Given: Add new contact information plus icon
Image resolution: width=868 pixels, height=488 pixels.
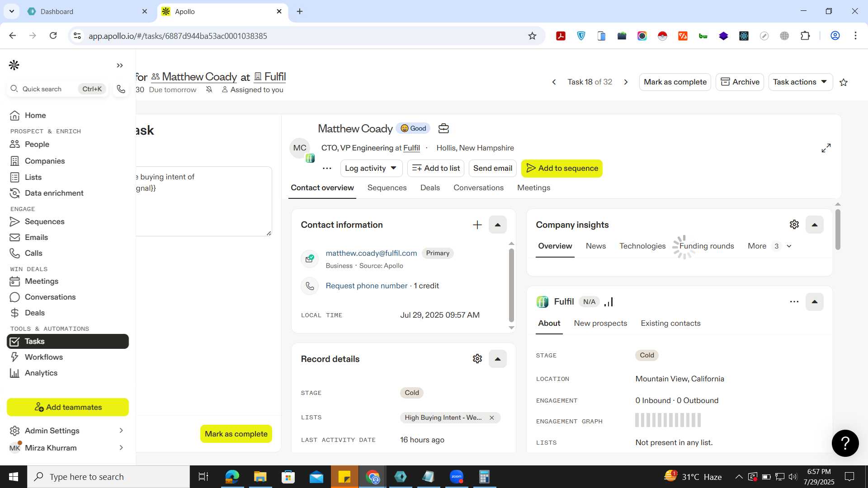Looking at the screenshot, I should click(477, 225).
